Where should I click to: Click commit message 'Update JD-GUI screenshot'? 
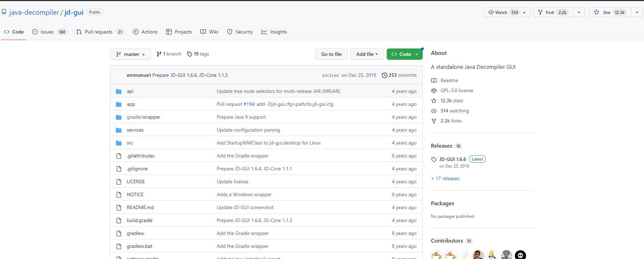tap(245, 208)
